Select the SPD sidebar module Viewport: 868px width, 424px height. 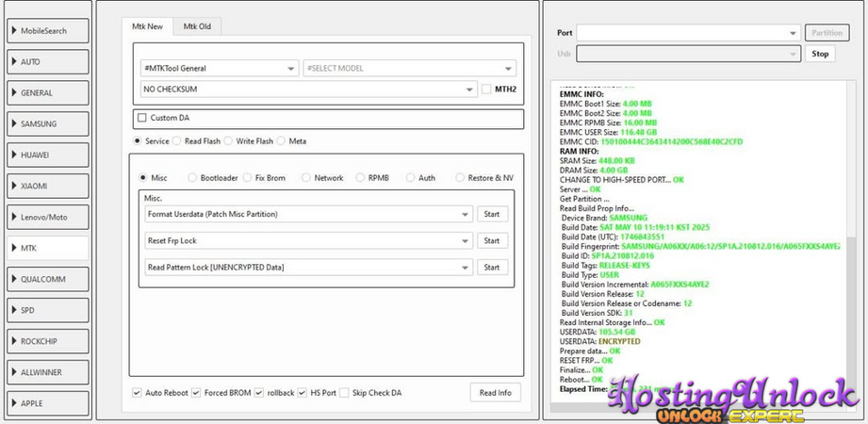pos(47,310)
